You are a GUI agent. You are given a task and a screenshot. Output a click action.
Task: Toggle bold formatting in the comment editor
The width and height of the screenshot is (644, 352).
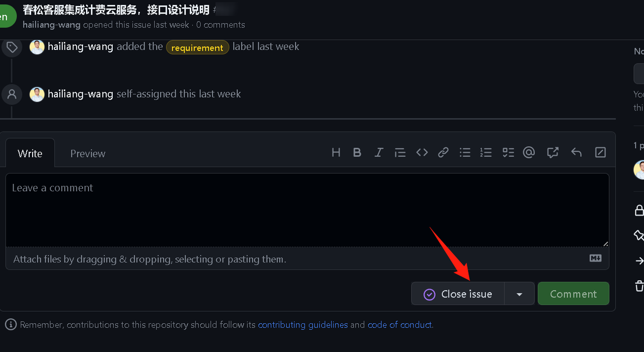tap(357, 153)
